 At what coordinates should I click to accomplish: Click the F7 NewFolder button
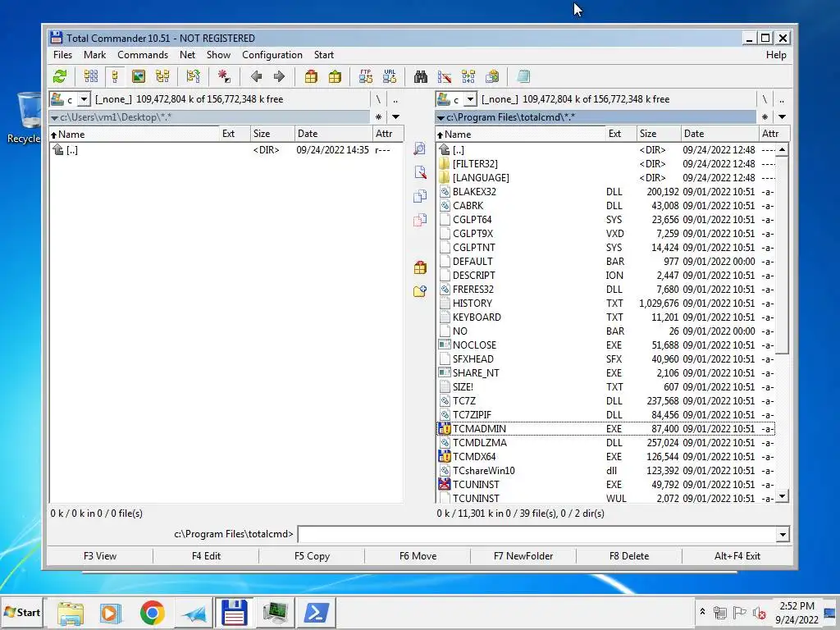click(x=523, y=556)
